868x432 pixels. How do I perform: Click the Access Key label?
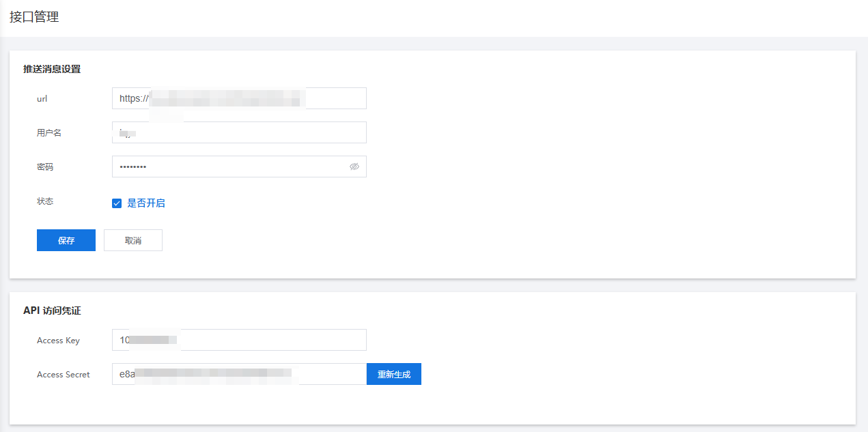(x=58, y=341)
